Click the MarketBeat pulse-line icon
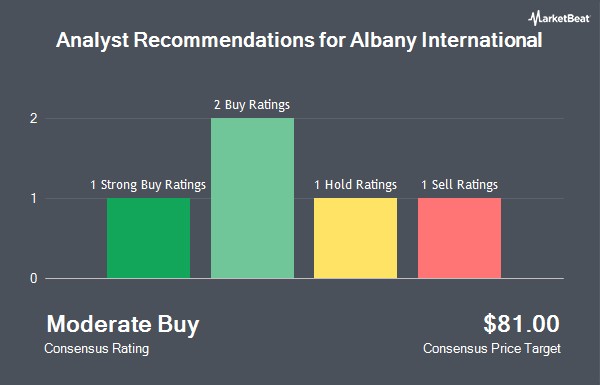Viewport: 600px width, 385px height. click(535, 18)
